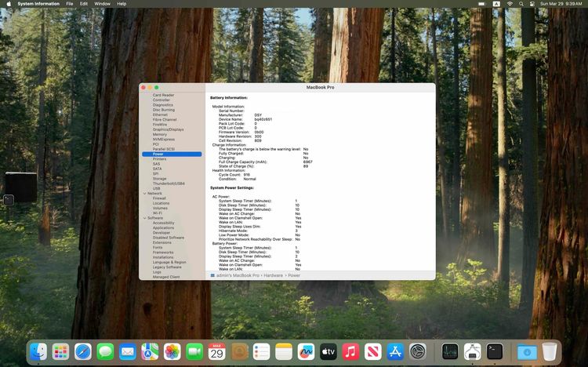Open FaceTime from the Dock
The image size is (588, 367).
194,351
